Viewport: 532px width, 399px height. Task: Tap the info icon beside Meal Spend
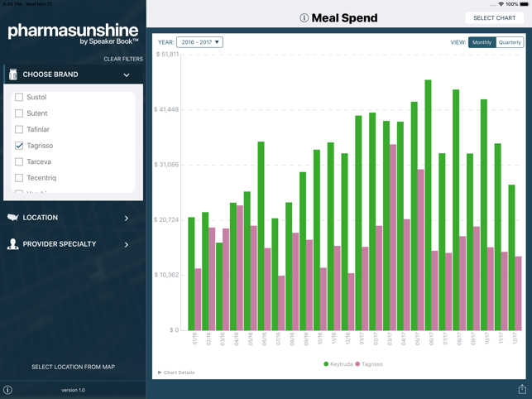pos(304,18)
